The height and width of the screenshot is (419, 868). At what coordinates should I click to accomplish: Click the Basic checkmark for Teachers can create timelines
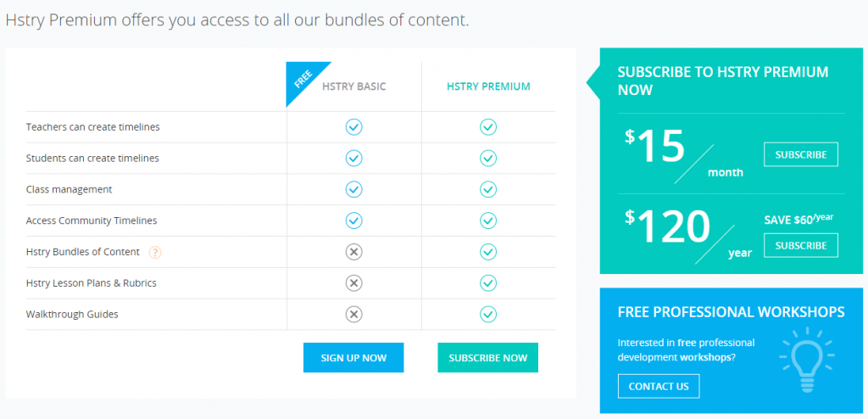point(353,127)
